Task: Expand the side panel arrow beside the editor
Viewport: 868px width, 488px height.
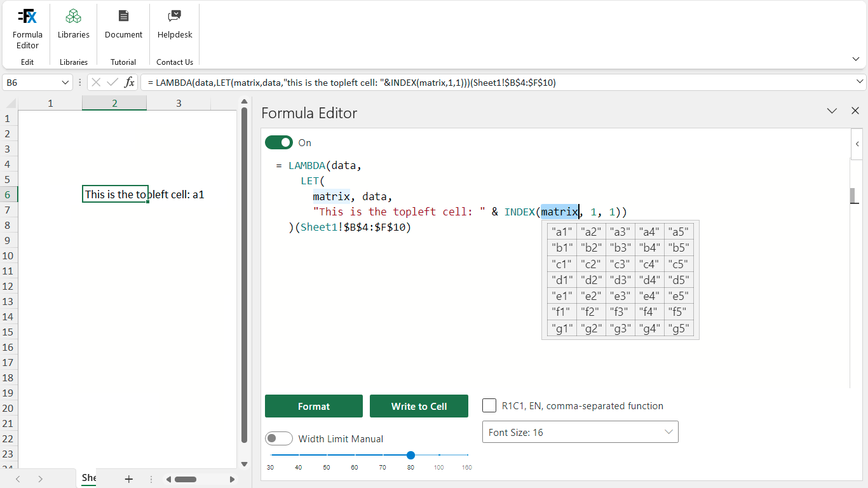Action: pyautogui.click(x=857, y=144)
